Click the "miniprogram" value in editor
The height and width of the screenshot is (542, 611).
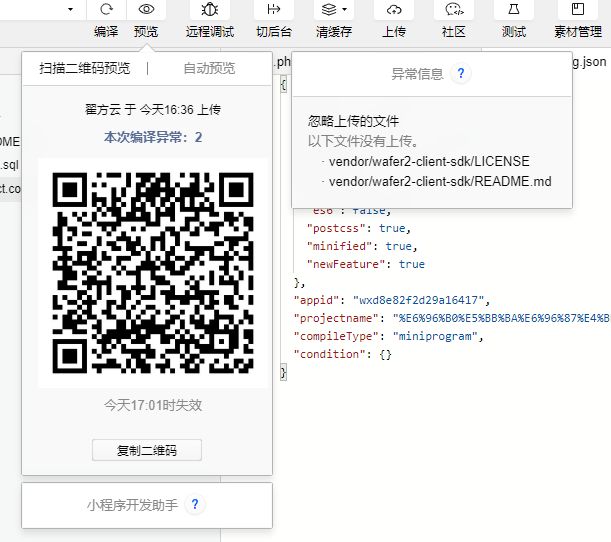435,336
